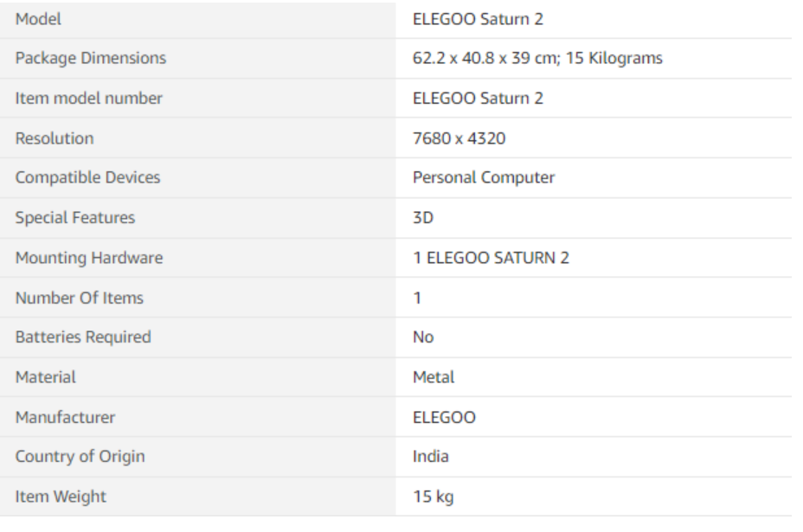Select the 3D special feature value
The width and height of the screenshot is (803, 532).
pyautogui.click(x=423, y=218)
